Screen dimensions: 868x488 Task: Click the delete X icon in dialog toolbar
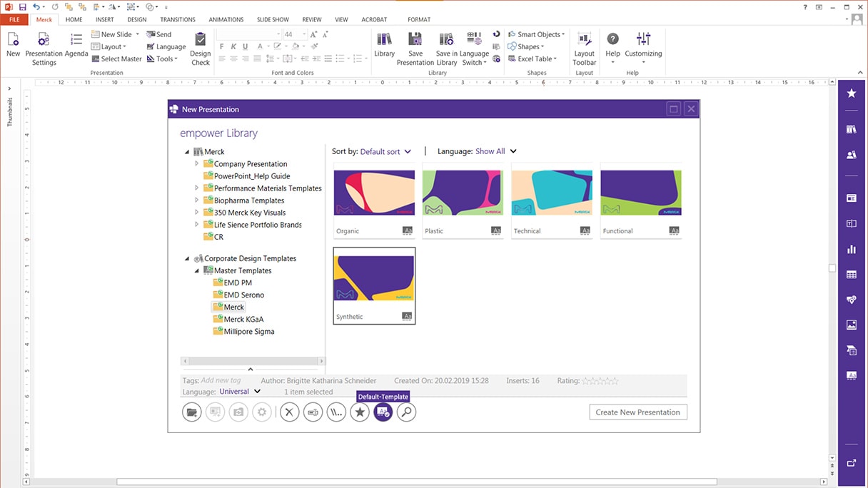click(289, 412)
